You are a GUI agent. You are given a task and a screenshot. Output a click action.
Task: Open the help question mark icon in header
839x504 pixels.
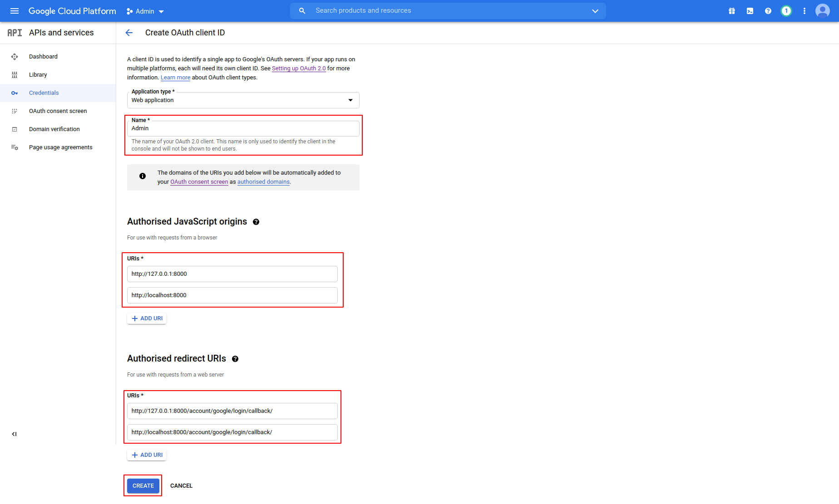(x=768, y=11)
